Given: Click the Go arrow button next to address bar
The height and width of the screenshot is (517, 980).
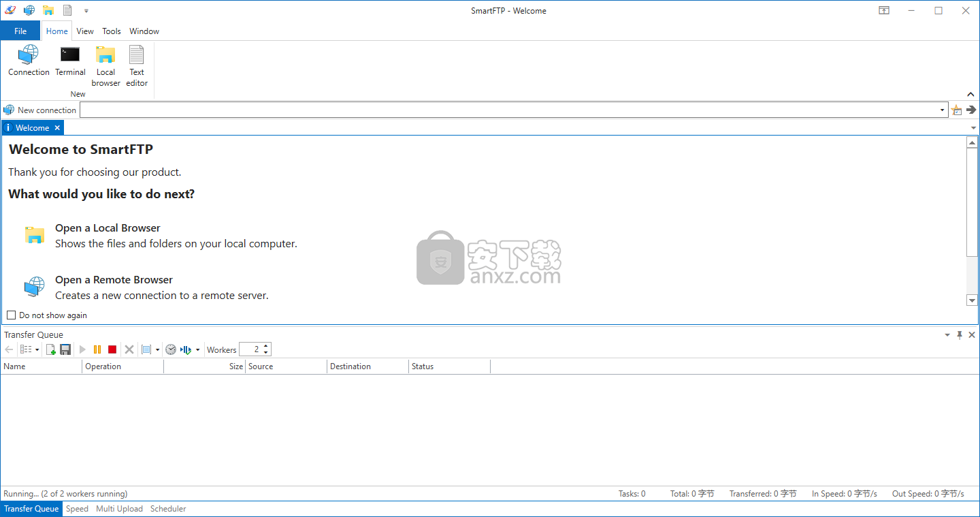Looking at the screenshot, I should tap(971, 110).
